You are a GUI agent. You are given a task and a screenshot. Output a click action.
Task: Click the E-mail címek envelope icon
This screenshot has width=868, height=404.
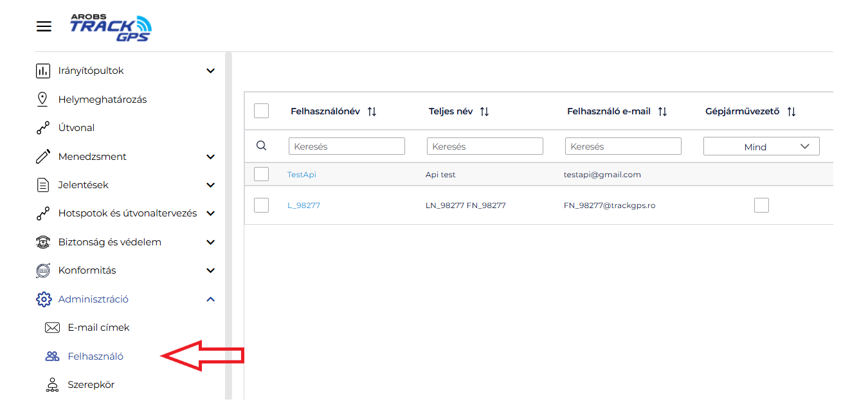pos(52,328)
